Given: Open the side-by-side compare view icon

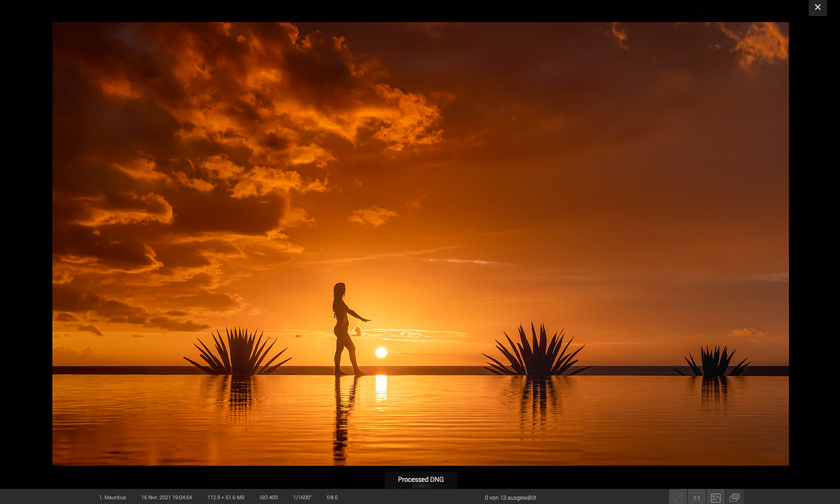Looking at the screenshot, I should coord(716,497).
